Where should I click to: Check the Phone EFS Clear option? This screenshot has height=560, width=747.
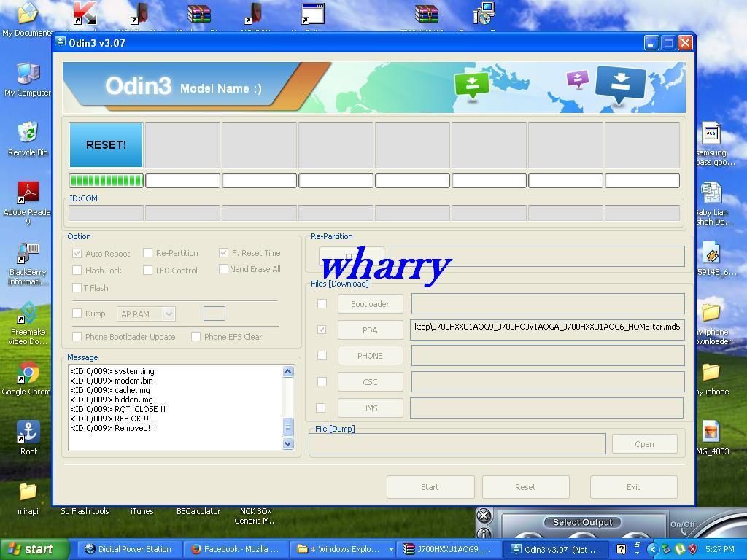pyautogui.click(x=196, y=337)
